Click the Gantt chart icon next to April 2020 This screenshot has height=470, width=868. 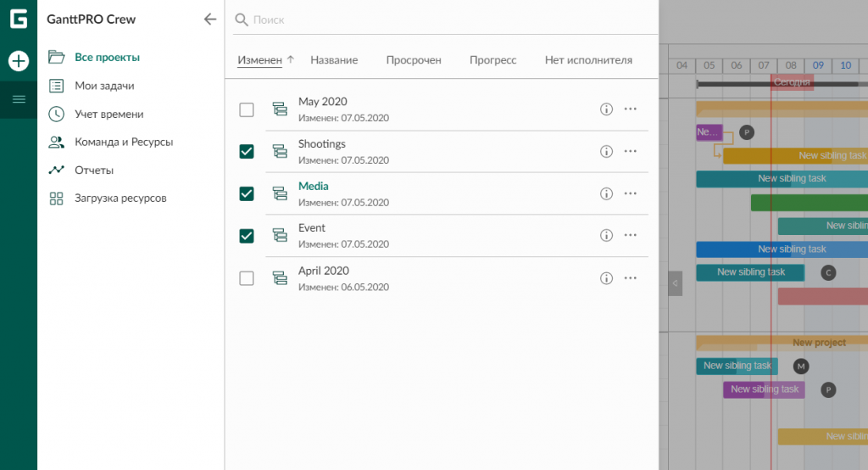pyautogui.click(x=280, y=278)
